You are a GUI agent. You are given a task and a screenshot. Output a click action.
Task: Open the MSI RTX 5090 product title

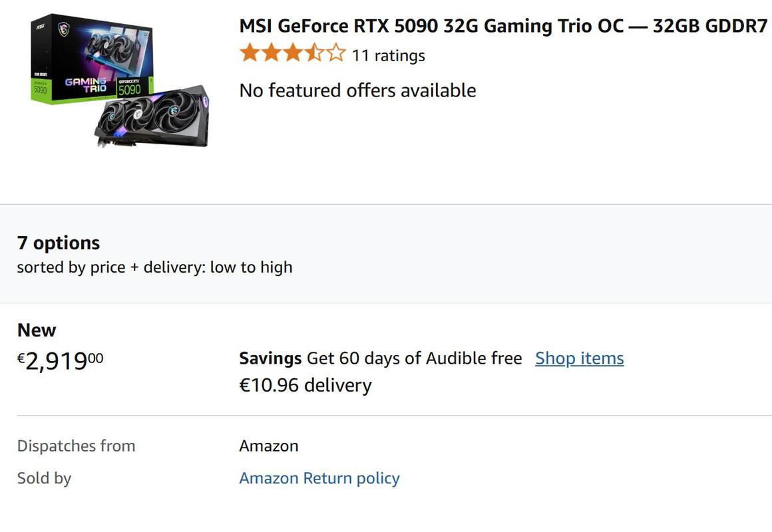pyautogui.click(x=503, y=25)
